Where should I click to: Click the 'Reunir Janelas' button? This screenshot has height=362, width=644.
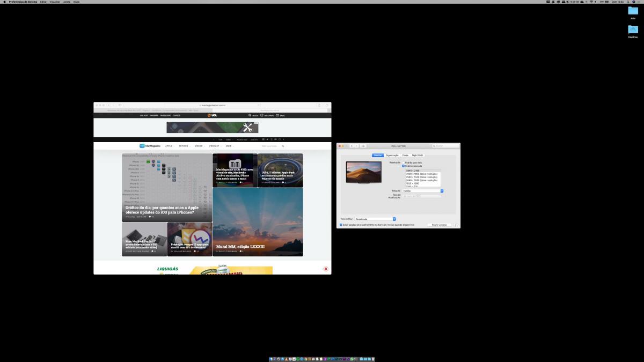(x=439, y=225)
